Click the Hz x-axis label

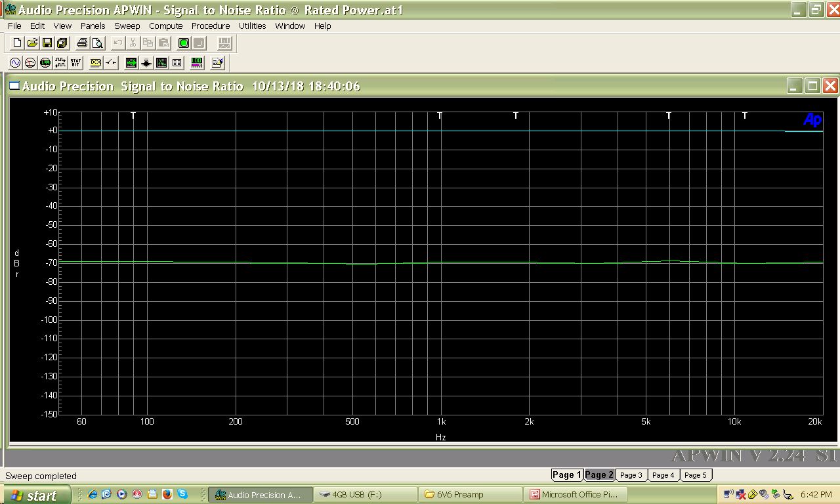click(441, 437)
